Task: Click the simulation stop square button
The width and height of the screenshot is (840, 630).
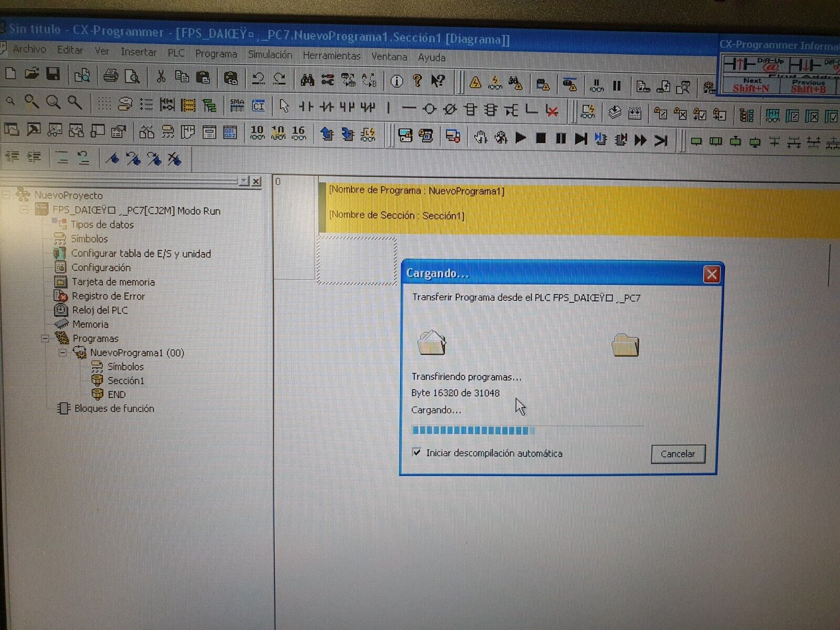Action: pyautogui.click(x=541, y=139)
